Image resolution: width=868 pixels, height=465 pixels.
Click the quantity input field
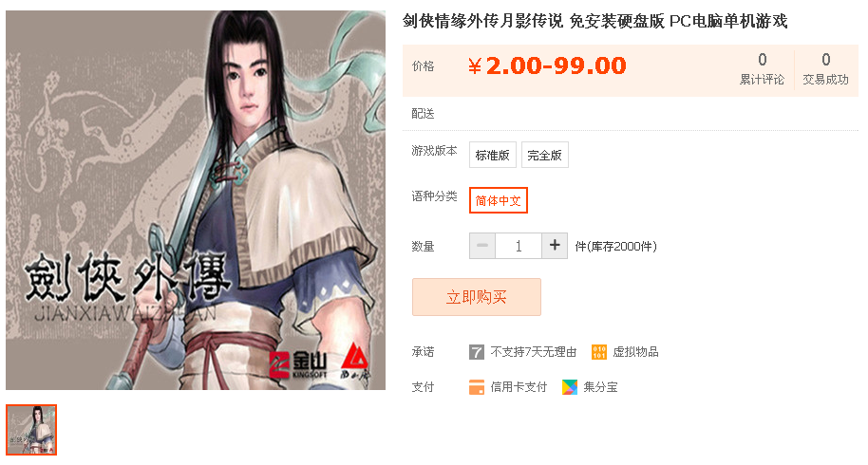tap(519, 246)
